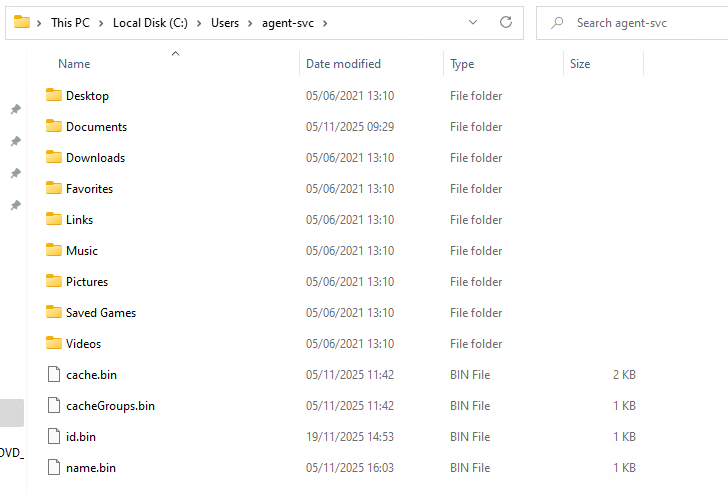728x494 pixels.
Task: Select the id.bin file icon
Action: click(54, 437)
